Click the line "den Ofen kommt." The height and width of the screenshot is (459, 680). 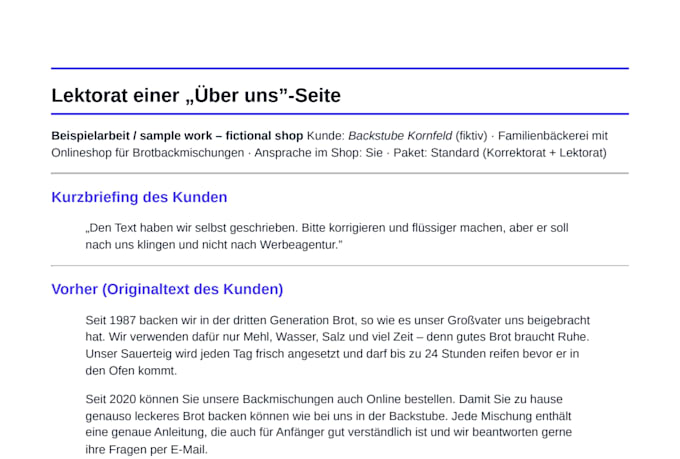[x=131, y=370]
